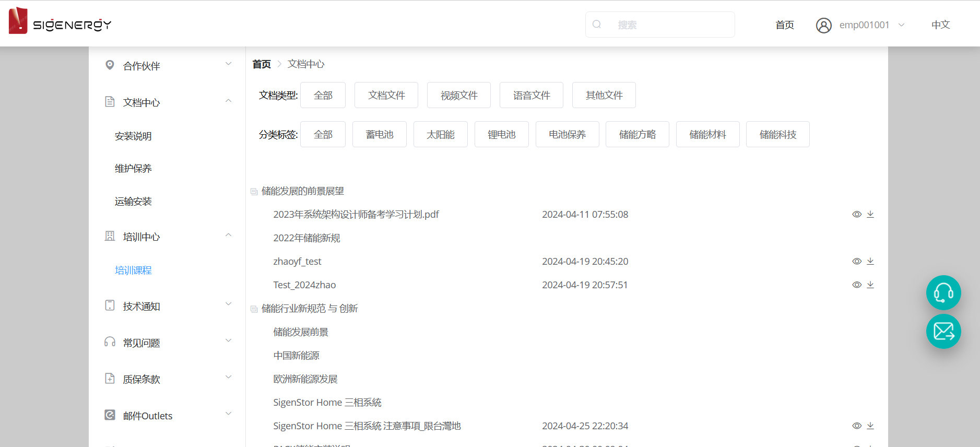Click the 储能行业新规范 与 创新 heading
The height and width of the screenshot is (447, 980).
(310, 309)
